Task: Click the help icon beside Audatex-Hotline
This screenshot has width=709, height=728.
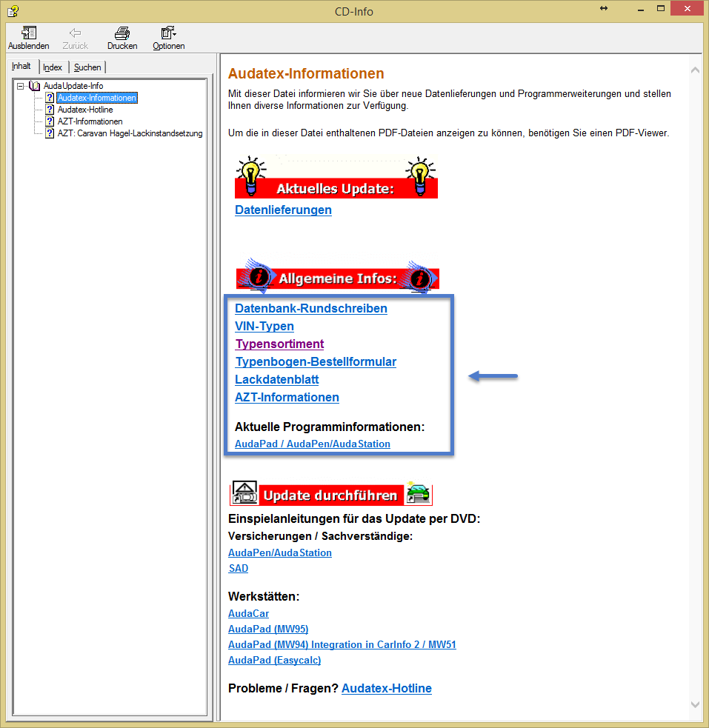Action: pyautogui.click(x=50, y=110)
